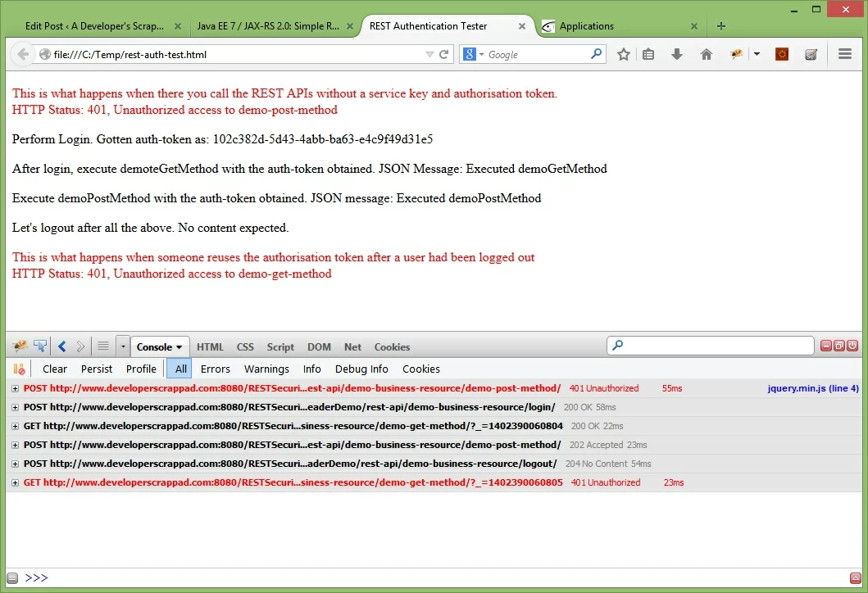Open URL history dropdown arrow in address bar
The width and height of the screenshot is (868, 593).
click(x=429, y=54)
